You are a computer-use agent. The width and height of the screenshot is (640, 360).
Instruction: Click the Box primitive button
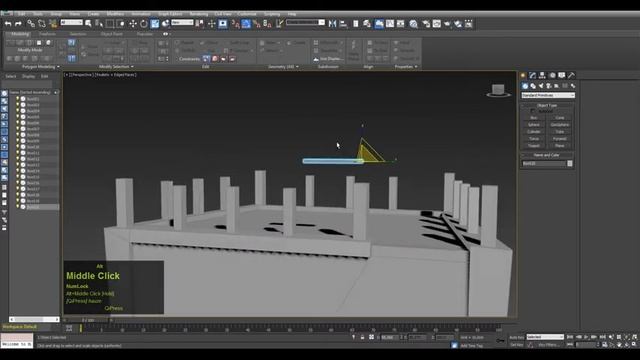534,118
